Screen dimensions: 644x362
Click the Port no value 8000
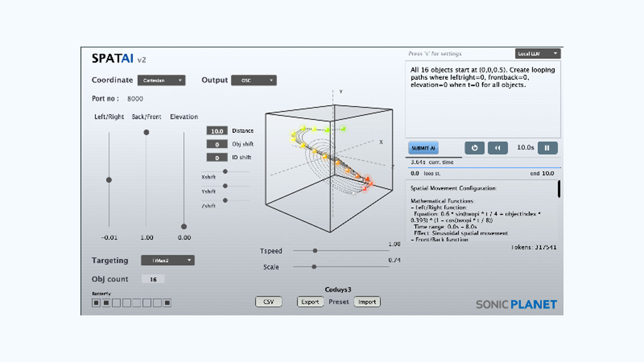coord(135,99)
